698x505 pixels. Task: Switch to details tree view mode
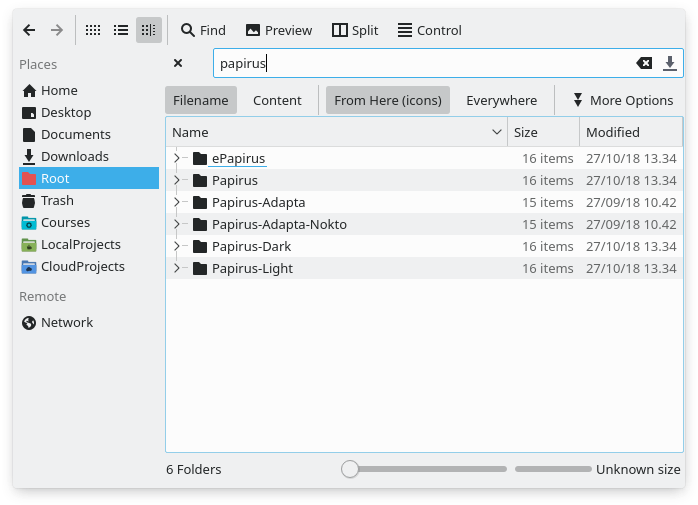tap(149, 30)
